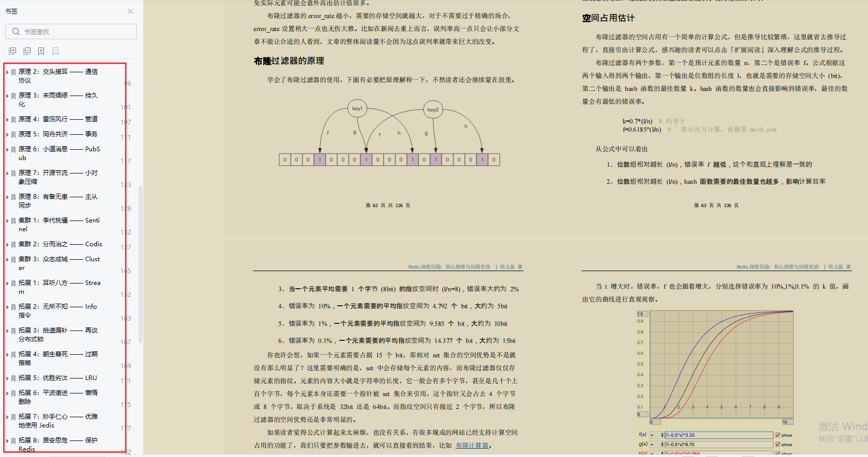Expand the 拓展 8：居安思危 bookmark
Image resolution: width=868 pixels, height=457 pixels.
(7, 441)
